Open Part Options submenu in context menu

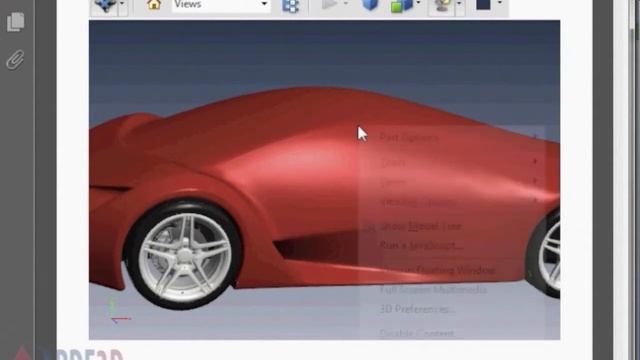click(x=452, y=138)
